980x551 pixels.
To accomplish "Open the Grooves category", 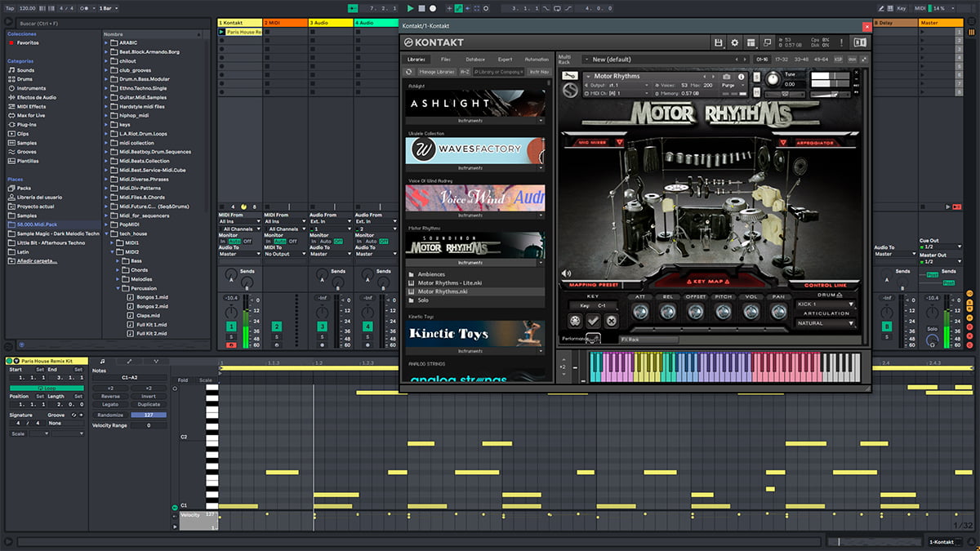I will pos(26,151).
